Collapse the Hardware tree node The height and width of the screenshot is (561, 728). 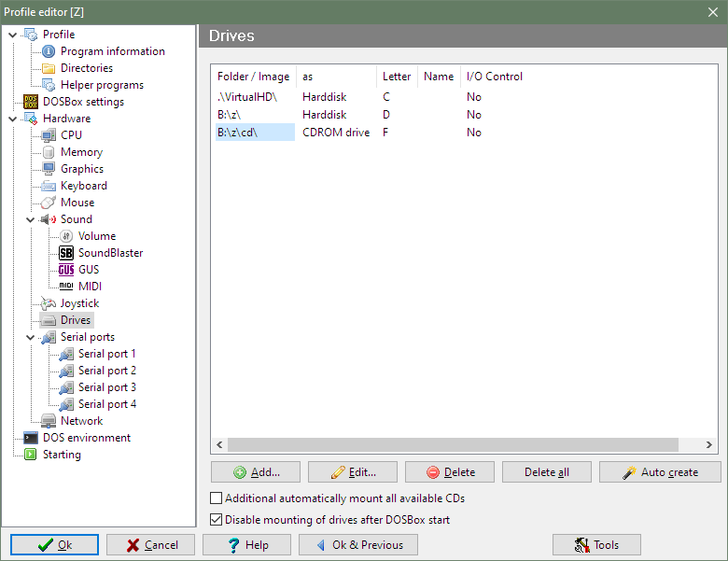pos(13,119)
